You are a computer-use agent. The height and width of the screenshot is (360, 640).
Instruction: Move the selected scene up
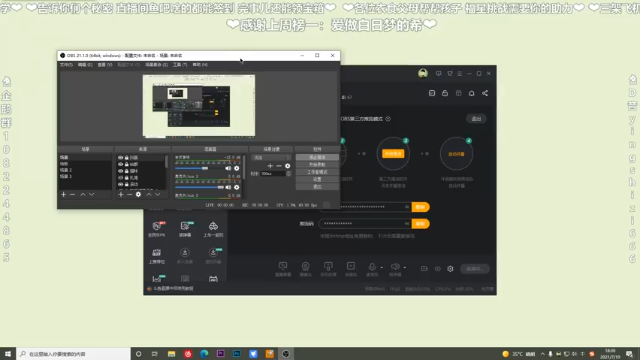[83, 195]
